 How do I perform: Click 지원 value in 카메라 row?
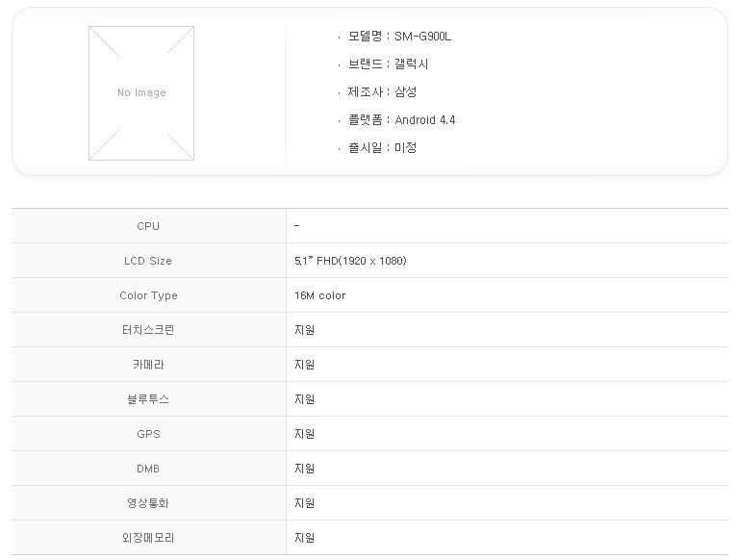(304, 365)
